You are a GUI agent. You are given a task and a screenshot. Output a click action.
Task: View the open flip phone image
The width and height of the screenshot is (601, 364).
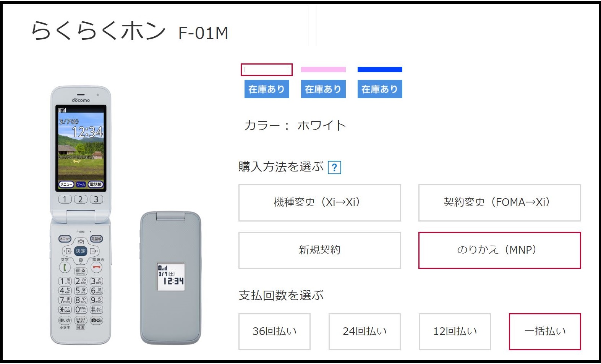coord(81,215)
